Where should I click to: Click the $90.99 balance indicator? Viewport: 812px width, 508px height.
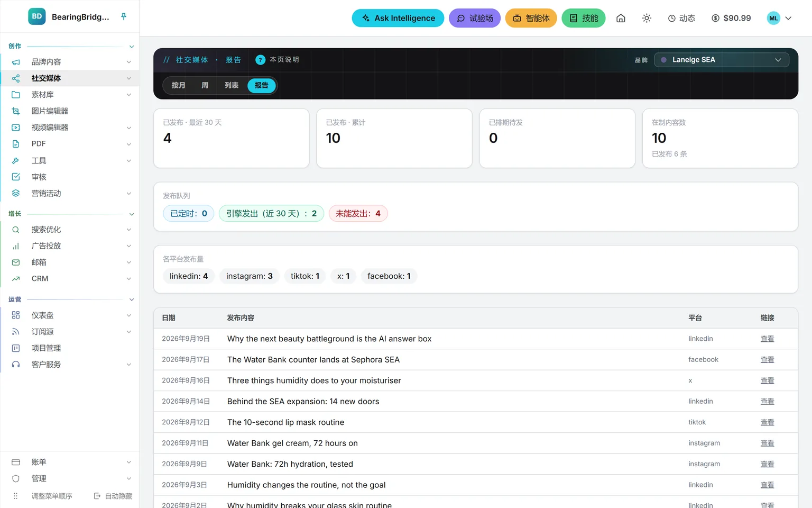[x=731, y=18]
